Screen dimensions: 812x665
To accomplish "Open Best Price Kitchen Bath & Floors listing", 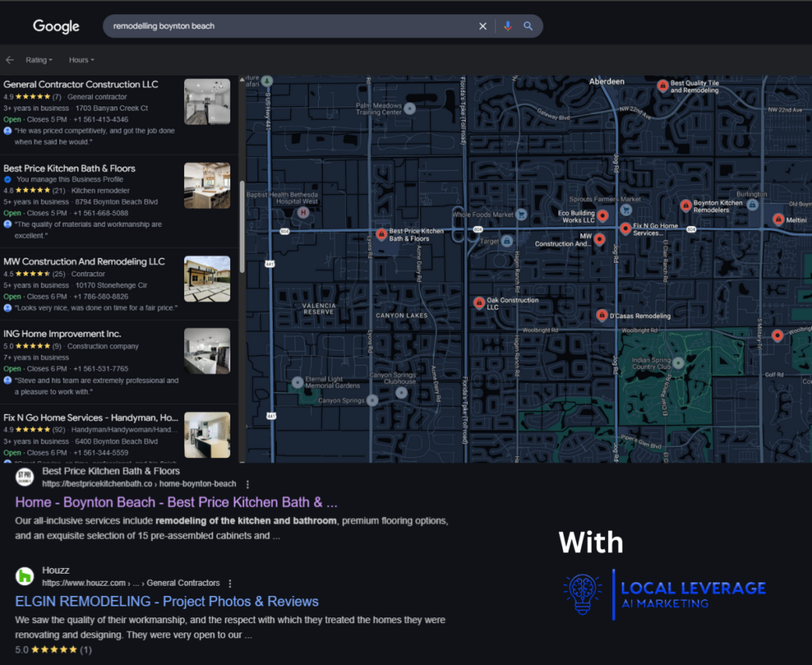I will pos(70,168).
